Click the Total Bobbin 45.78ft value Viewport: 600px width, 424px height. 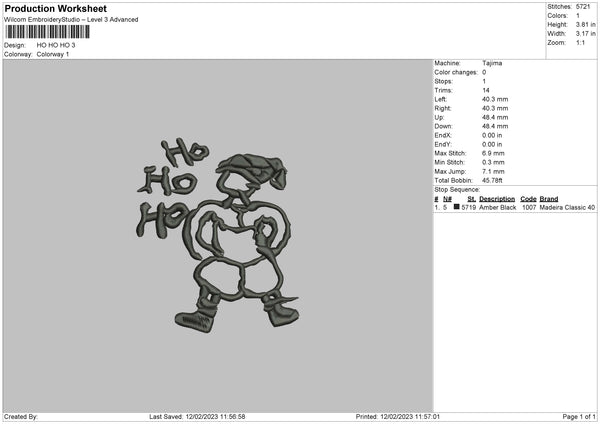tap(492, 180)
